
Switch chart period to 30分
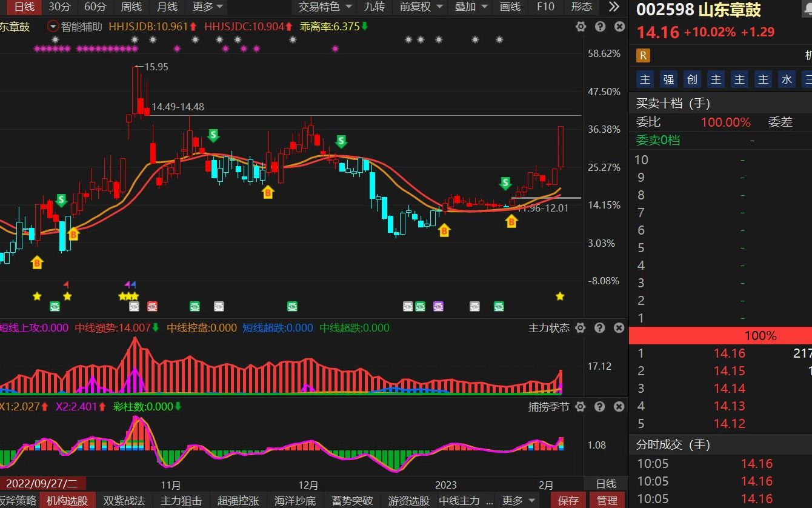(x=59, y=7)
